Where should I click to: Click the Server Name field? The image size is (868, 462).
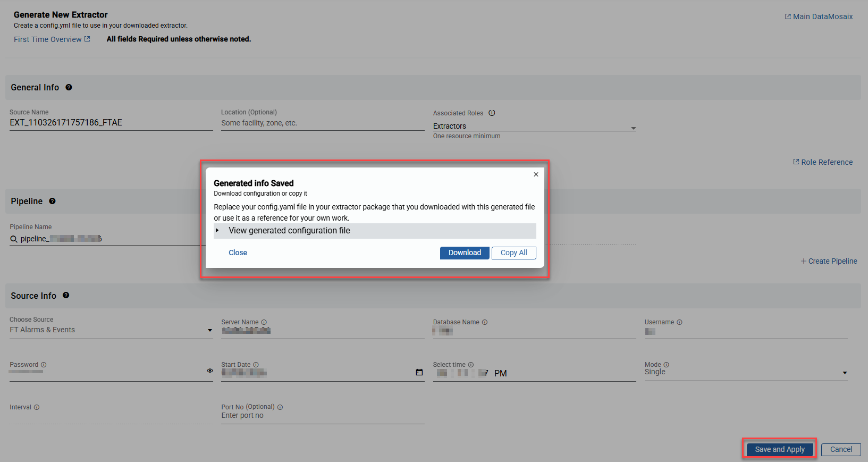pos(323,331)
